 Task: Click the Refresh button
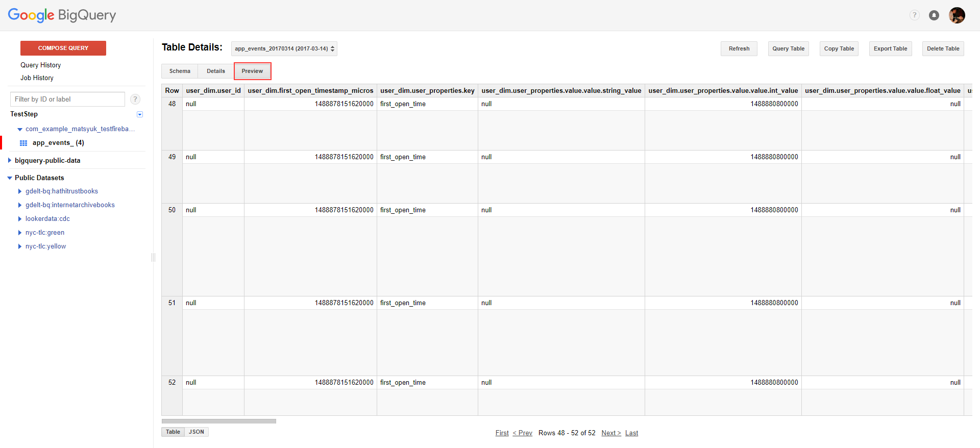pos(739,48)
